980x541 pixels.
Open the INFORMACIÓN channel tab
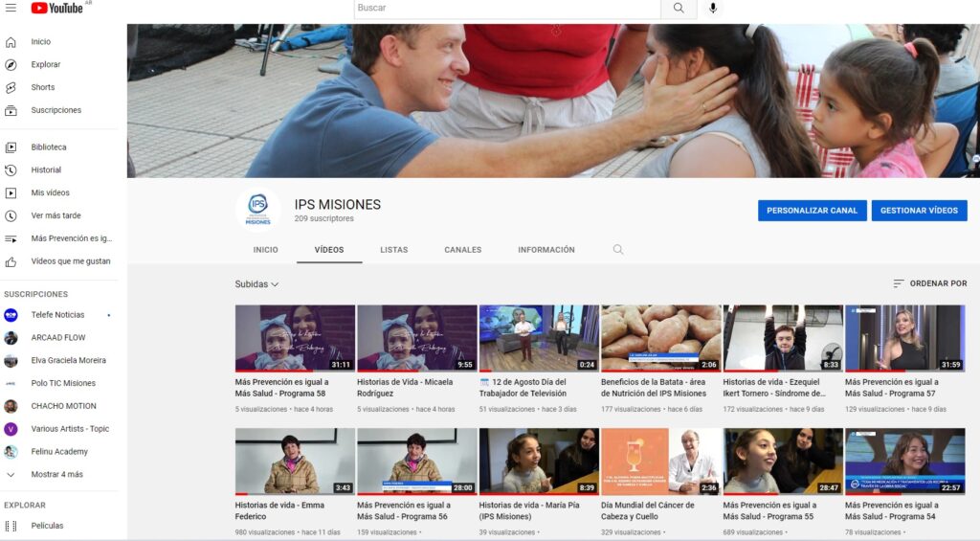tap(546, 250)
